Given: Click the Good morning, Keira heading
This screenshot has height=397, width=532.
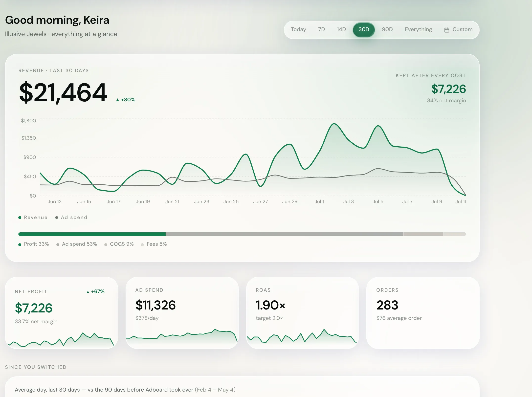Looking at the screenshot, I should click(x=57, y=20).
